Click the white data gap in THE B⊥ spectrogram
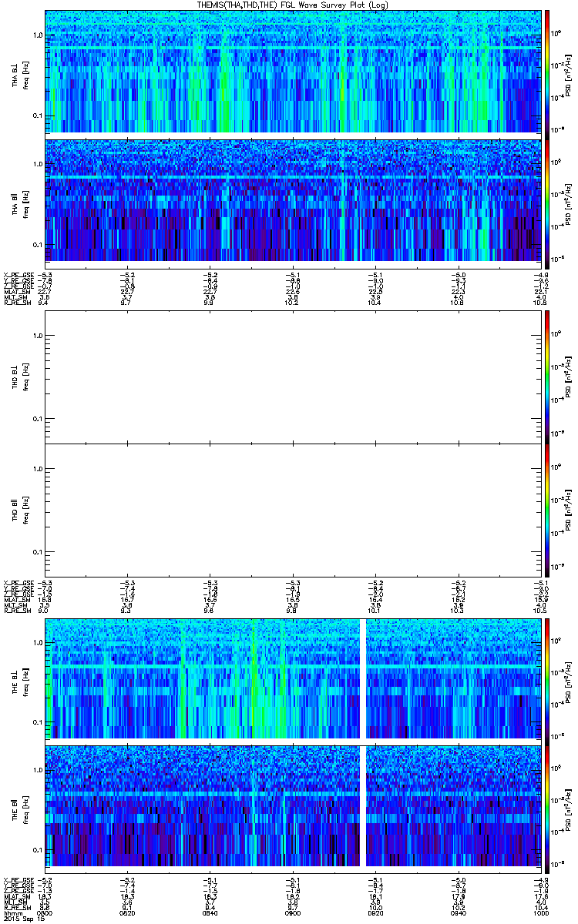The width and height of the screenshot is (578, 924). click(x=362, y=678)
